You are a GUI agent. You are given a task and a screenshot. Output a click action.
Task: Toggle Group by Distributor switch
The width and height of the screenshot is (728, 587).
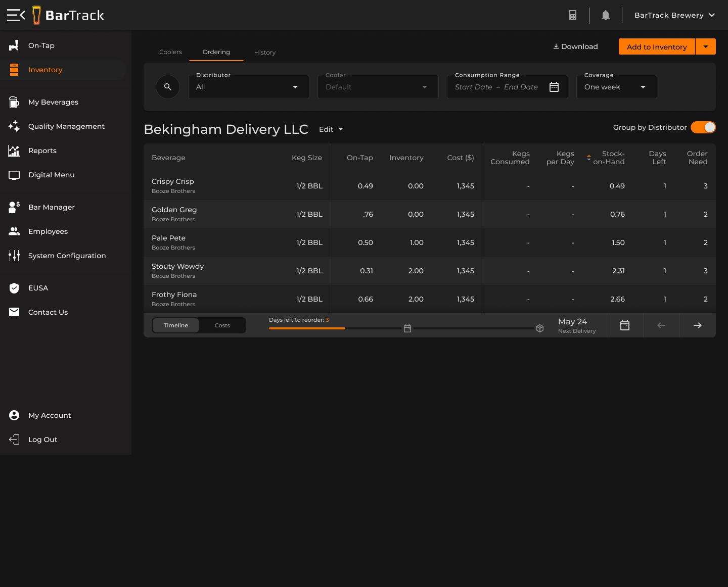pos(703,127)
